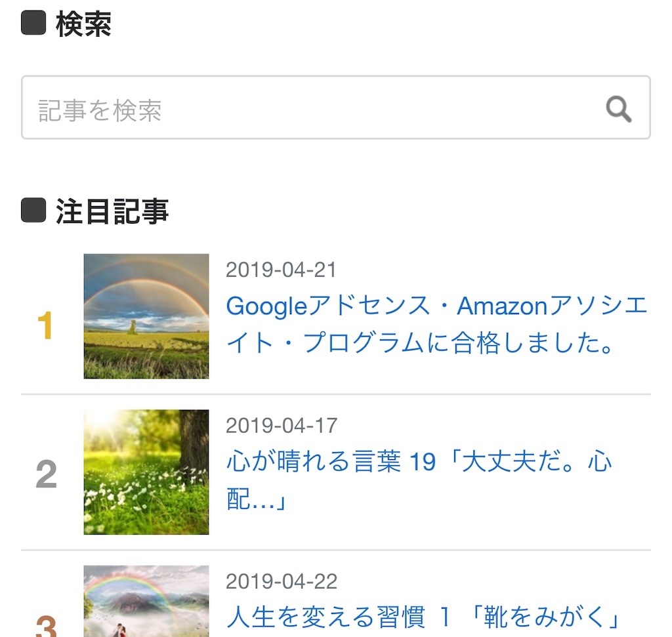Open the rainbow mountain thumbnail for article 3
The width and height of the screenshot is (672, 637).
146,601
